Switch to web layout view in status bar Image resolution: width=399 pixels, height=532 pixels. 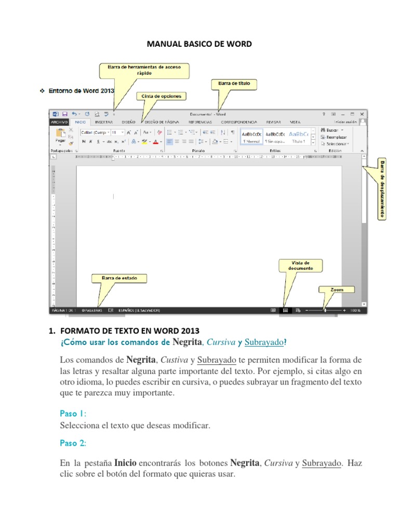point(298,311)
